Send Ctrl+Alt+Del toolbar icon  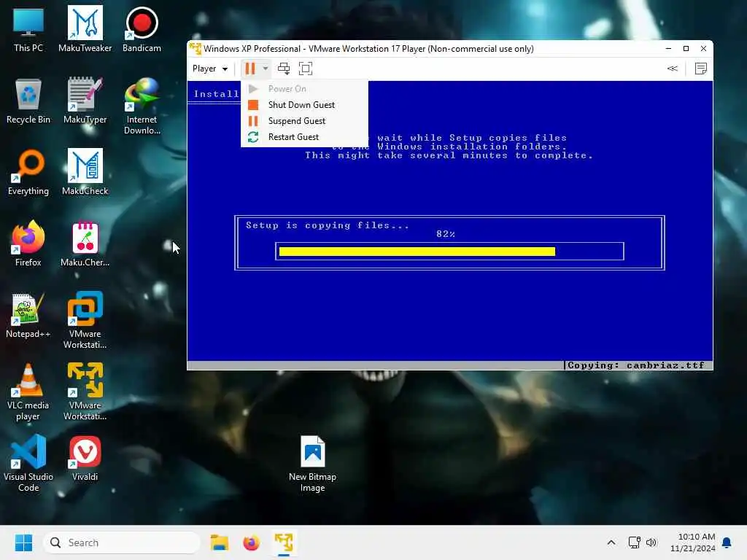[284, 69]
